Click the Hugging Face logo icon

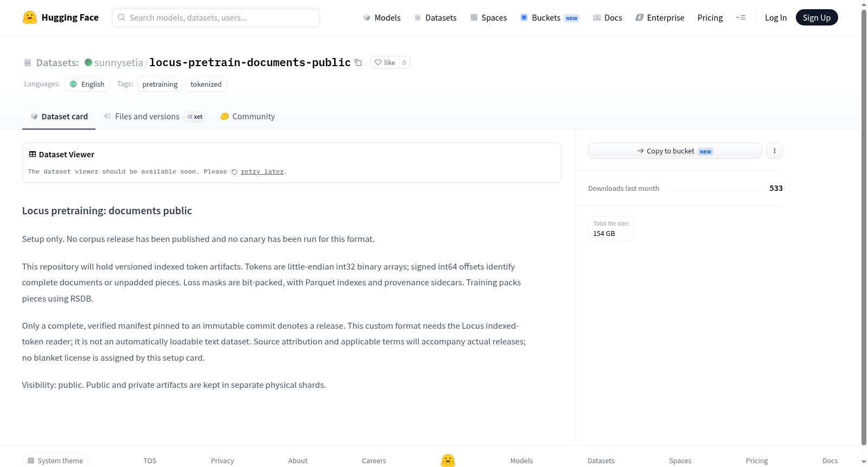pyautogui.click(x=30, y=17)
